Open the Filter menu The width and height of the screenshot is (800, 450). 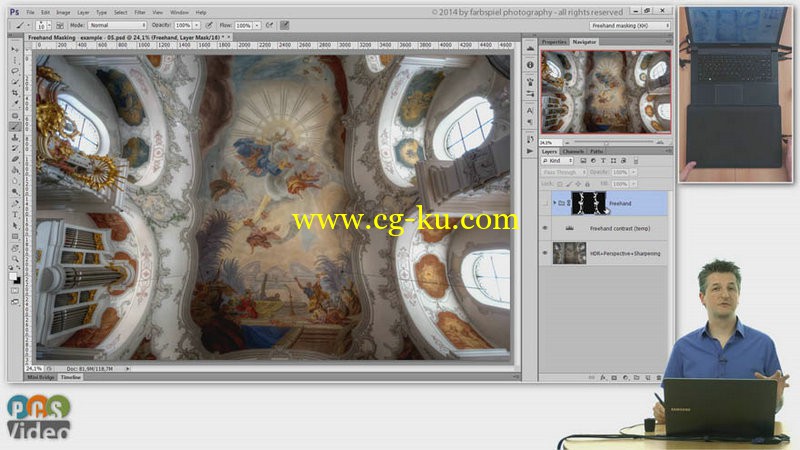[140, 12]
